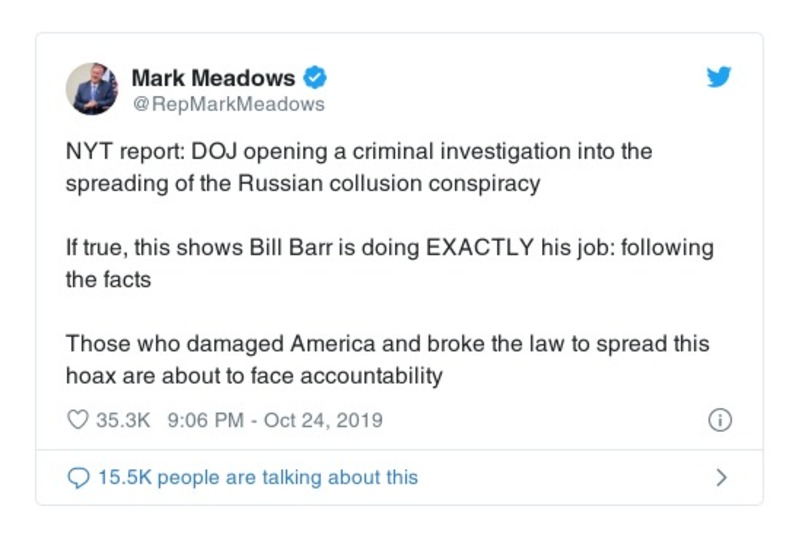Open the @RepMarkMeadows handle link

[228, 104]
